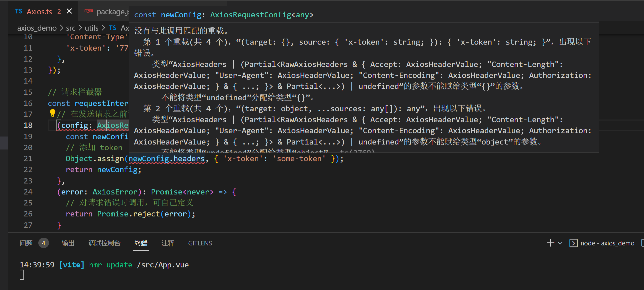
Task: Click the problems count badge 4
Action: coord(44,243)
